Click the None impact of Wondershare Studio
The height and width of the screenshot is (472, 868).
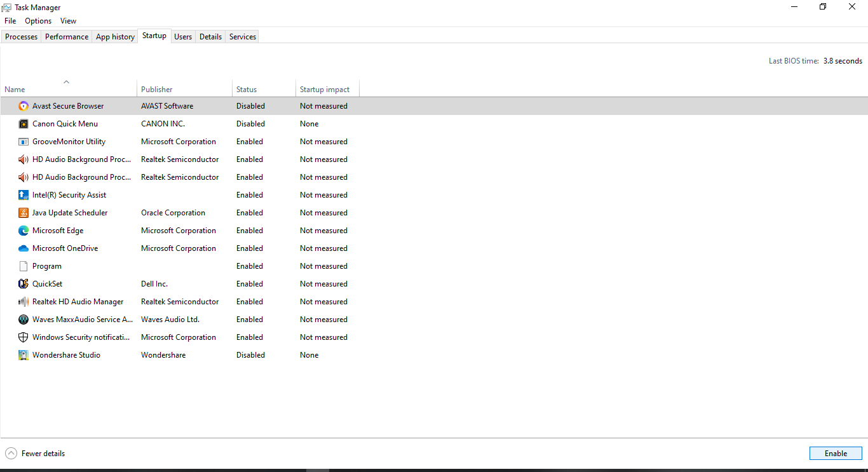pos(309,355)
